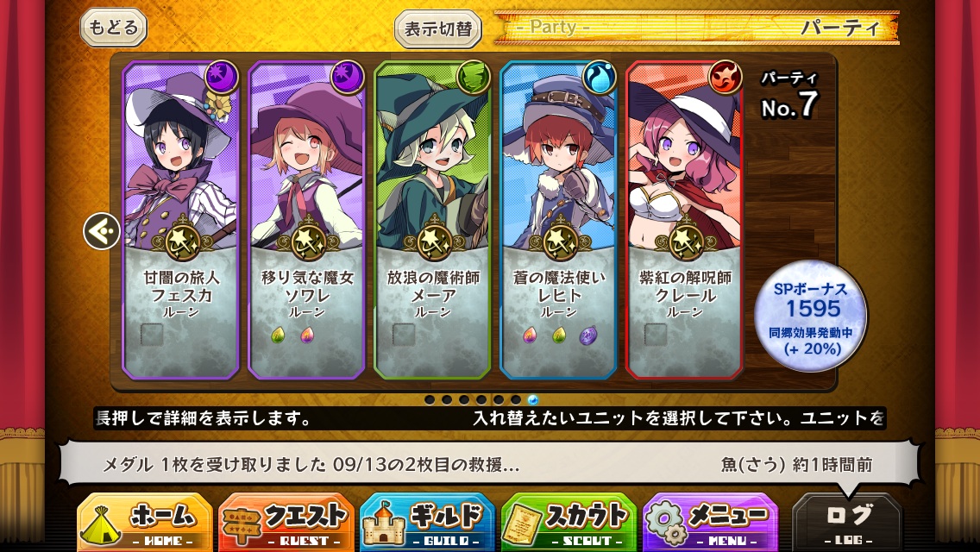
Task: Click the water element icon on レヒト card
Action: (x=600, y=78)
